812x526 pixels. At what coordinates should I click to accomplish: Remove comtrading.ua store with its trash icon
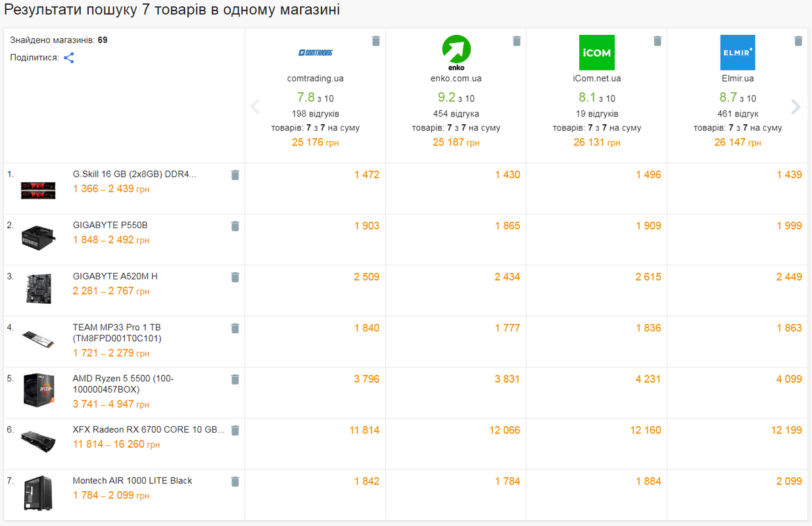[376, 41]
